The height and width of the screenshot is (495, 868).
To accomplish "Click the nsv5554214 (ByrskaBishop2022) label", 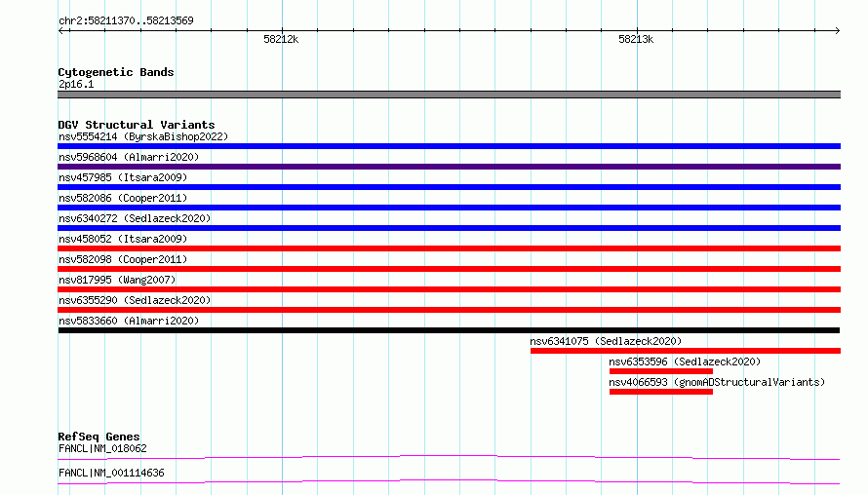I will [143, 136].
